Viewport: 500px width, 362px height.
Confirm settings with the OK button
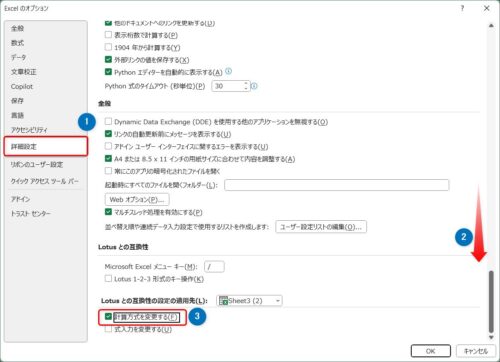431,351
